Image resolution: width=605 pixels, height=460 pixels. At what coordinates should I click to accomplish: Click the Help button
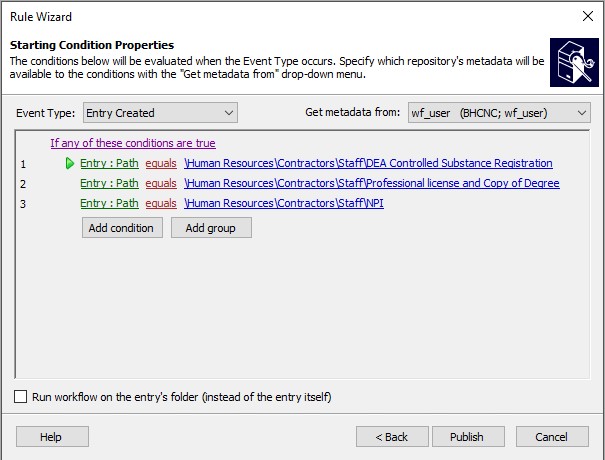pos(52,437)
